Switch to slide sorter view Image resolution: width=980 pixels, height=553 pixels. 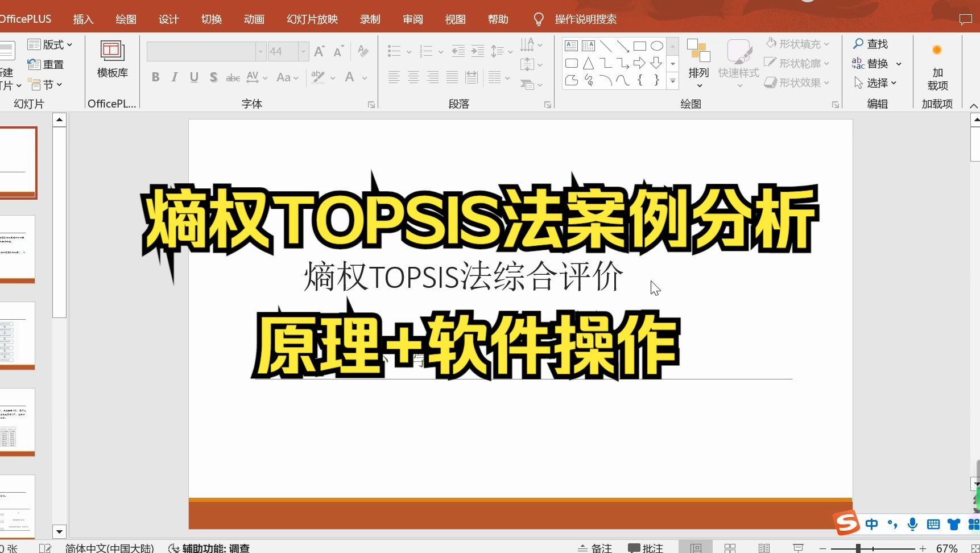tap(730, 548)
